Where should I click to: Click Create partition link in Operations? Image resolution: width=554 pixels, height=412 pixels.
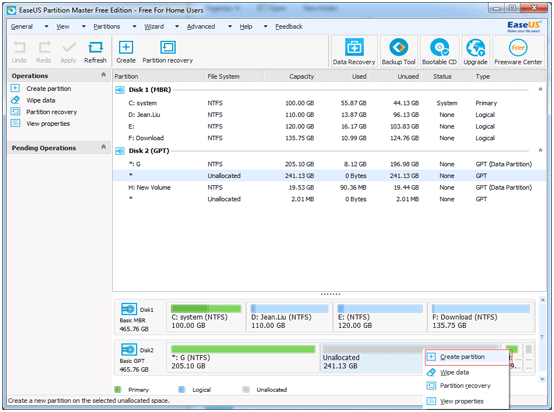pyautogui.click(x=49, y=89)
